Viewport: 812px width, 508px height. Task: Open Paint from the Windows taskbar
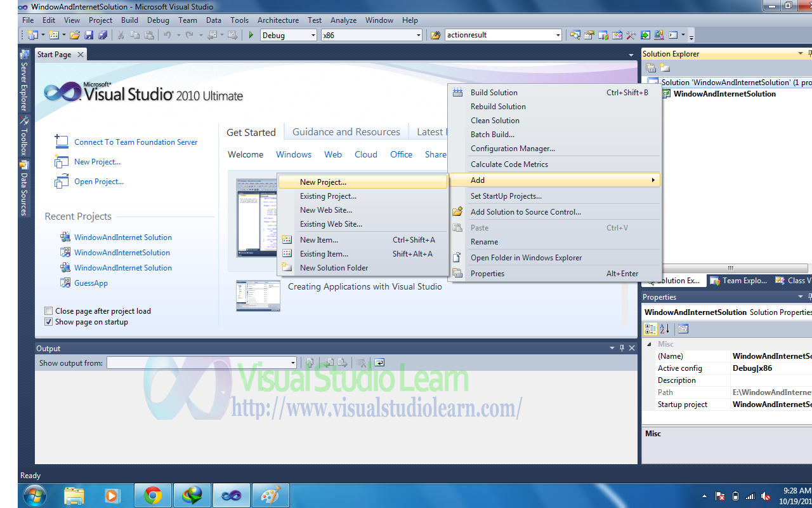[x=271, y=495]
